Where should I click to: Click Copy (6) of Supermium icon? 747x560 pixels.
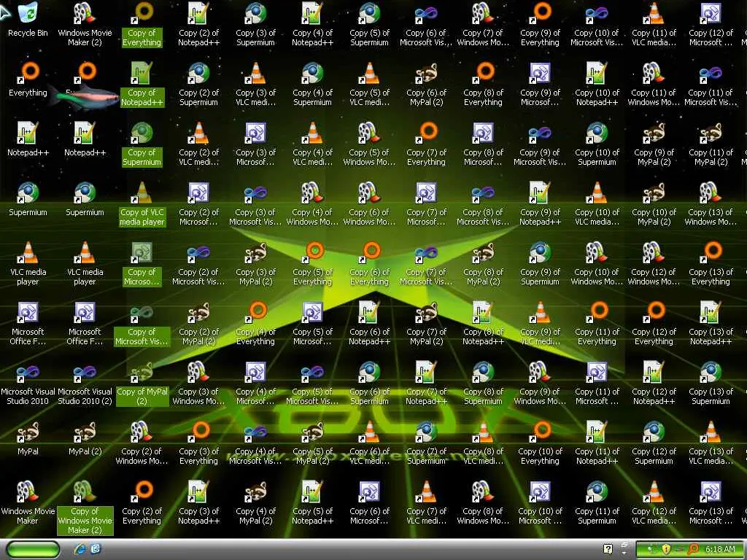[370, 383]
